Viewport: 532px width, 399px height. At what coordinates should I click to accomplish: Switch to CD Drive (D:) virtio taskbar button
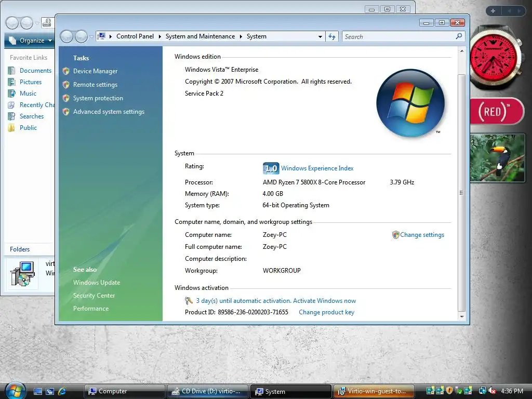click(207, 392)
